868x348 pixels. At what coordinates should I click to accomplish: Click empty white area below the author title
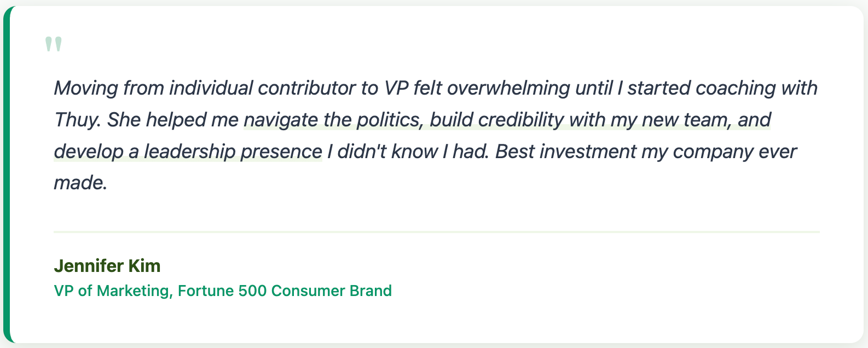[437, 322]
